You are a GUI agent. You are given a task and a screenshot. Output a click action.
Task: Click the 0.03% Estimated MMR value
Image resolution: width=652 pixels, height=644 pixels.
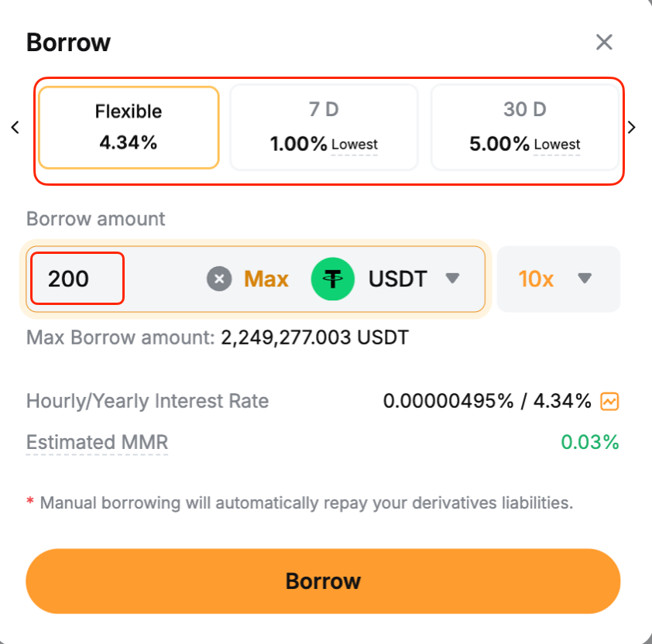pos(590,443)
